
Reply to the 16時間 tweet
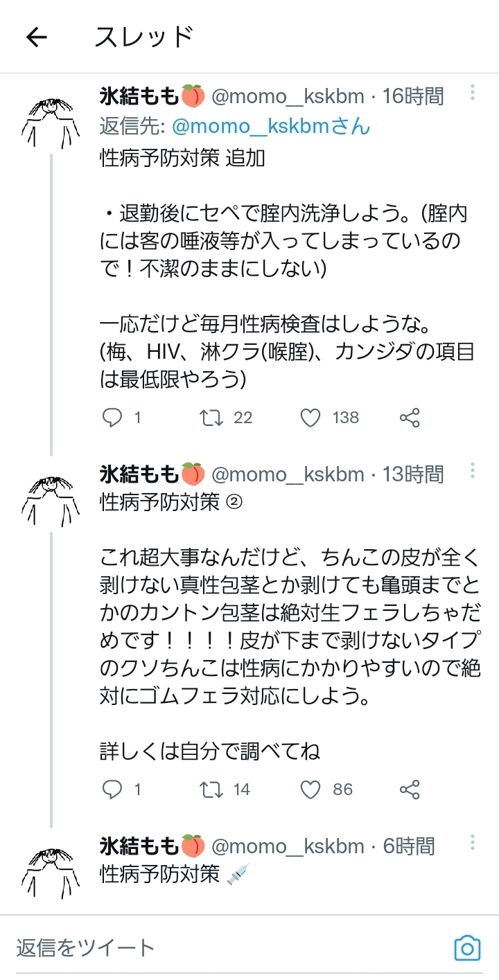(x=112, y=418)
